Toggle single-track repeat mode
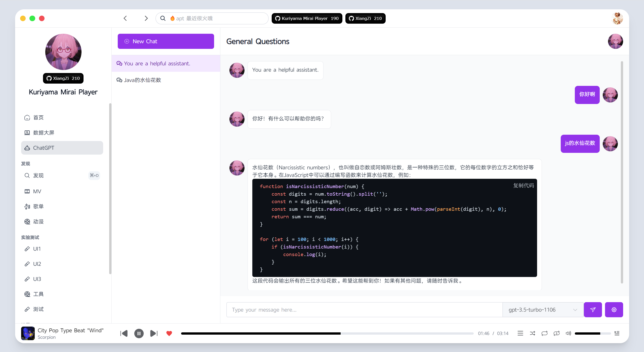This screenshot has width=644, height=352. (x=557, y=333)
